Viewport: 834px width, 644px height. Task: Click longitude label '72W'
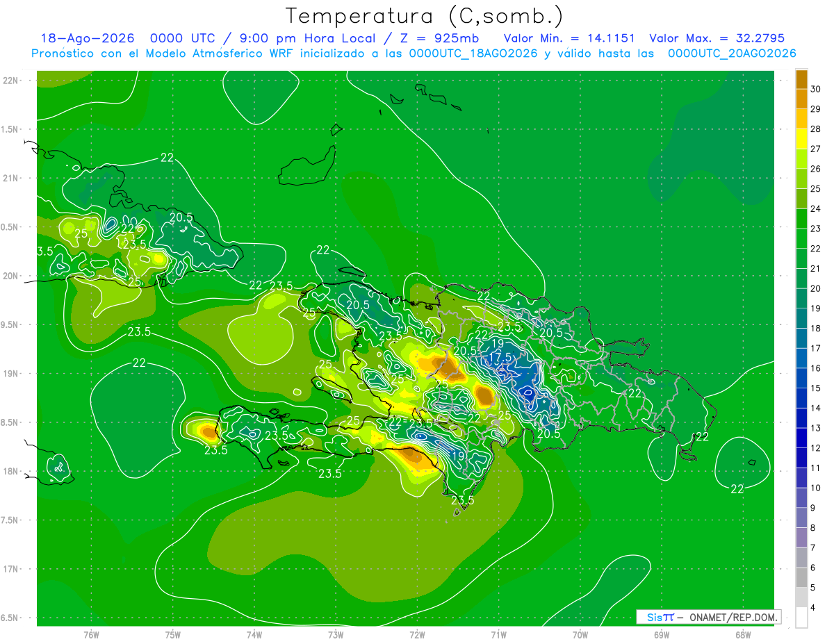pos(417,635)
